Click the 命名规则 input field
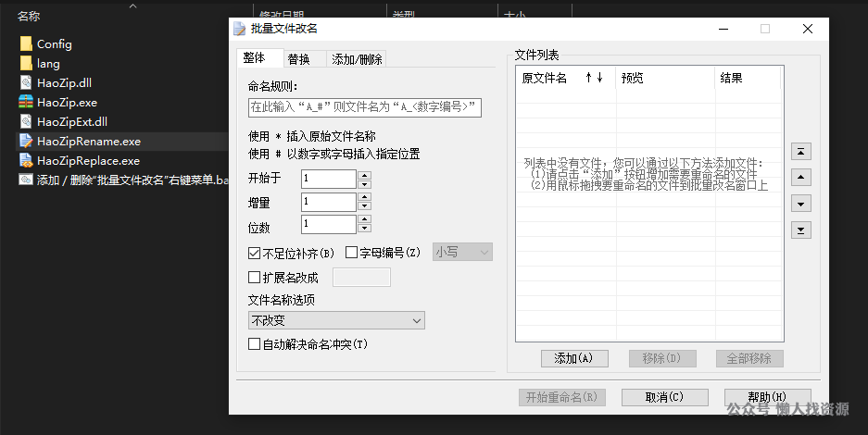The height and width of the screenshot is (435, 868). (x=365, y=107)
